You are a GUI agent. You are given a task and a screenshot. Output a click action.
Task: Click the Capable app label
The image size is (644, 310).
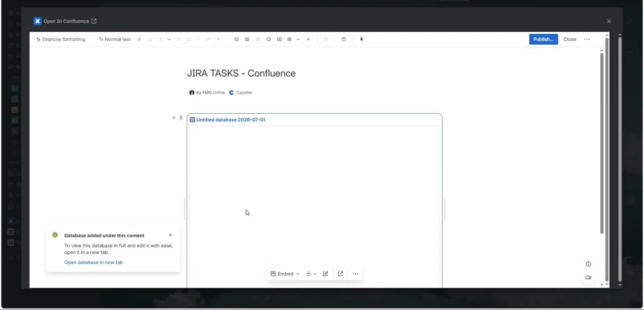[244, 93]
